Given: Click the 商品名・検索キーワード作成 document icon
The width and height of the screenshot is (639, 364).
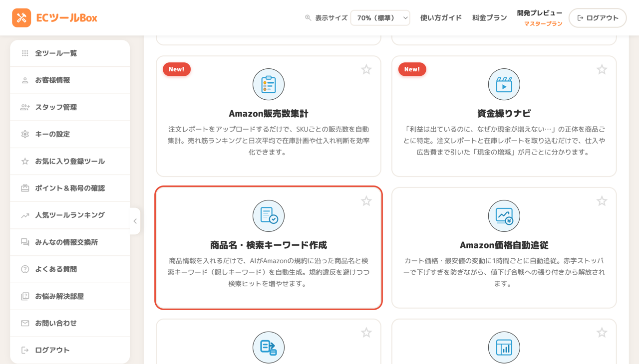Looking at the screenshot, I should point(269,216).
